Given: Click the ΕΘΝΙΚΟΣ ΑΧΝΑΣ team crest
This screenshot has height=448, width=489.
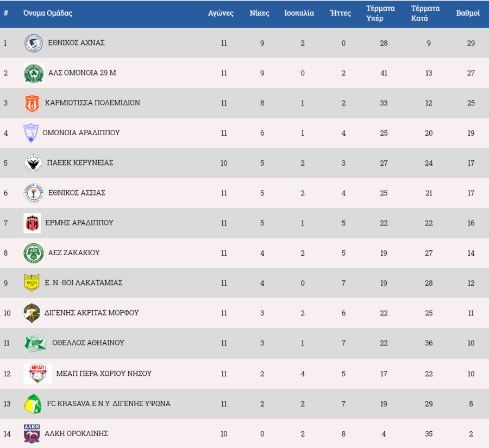Looking at the screenshot, I should click(x=34, y=43).
